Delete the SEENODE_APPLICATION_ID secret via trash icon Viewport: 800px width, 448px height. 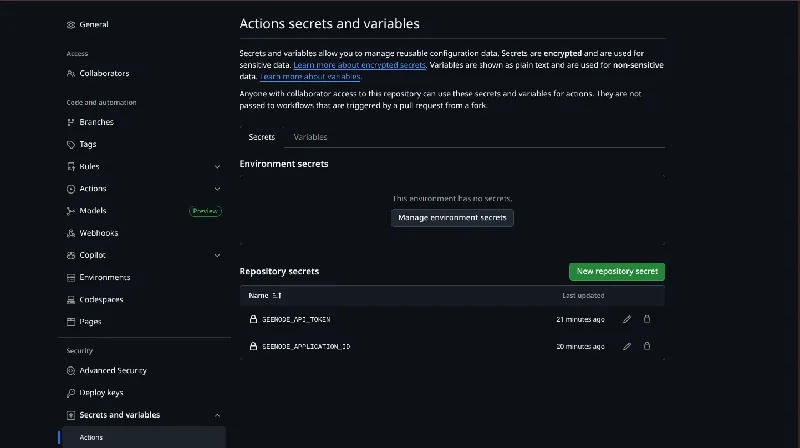[647, 346]
